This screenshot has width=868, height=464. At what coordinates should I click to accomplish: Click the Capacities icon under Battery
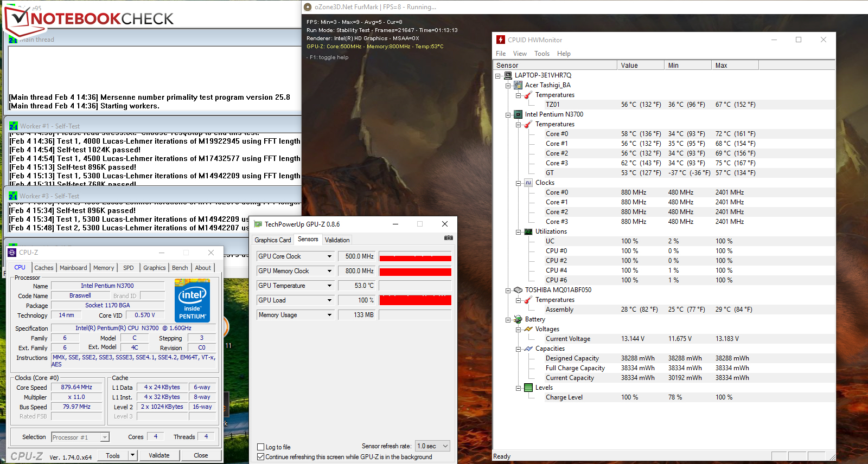(528, 349)
